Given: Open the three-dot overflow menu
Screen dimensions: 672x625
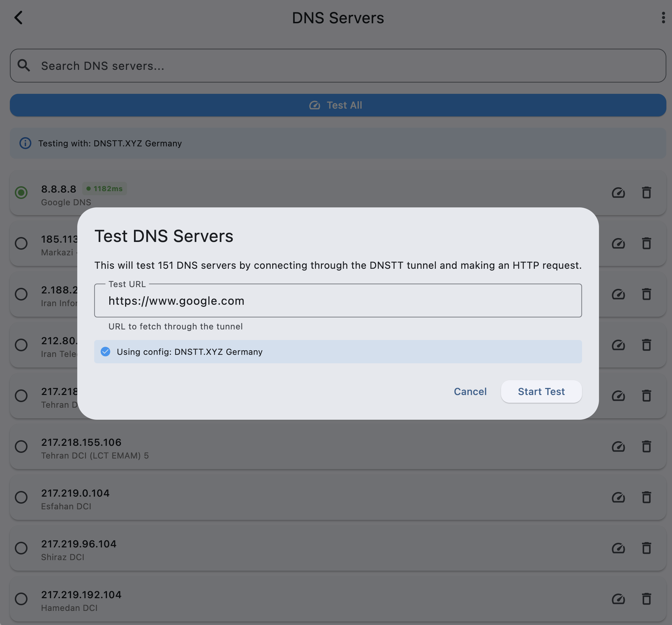Looking at the screenshot, I should [663, 18].
